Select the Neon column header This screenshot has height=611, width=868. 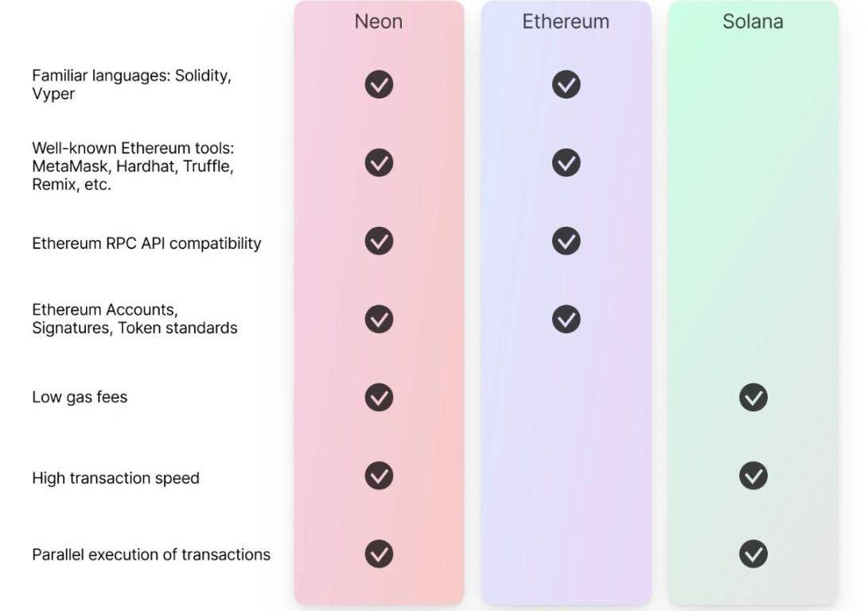pyautogui.click(x=379, y=21)
